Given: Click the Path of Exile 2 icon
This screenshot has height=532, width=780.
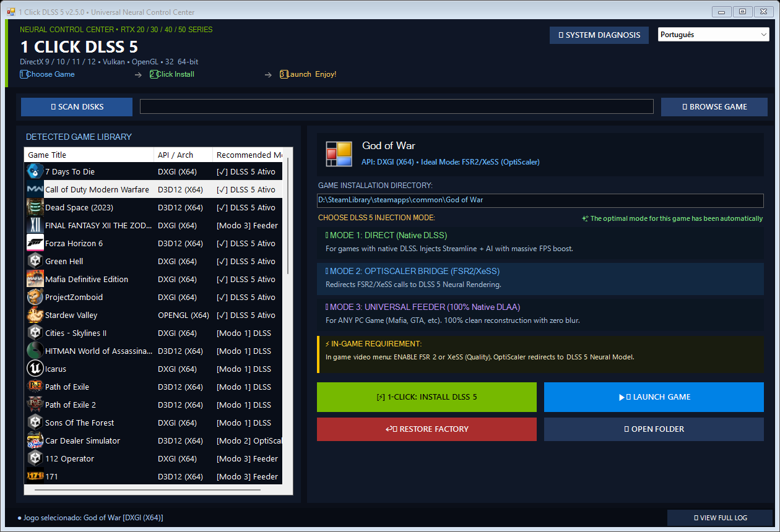Looking at the screenshot, I should click(35, 405).
